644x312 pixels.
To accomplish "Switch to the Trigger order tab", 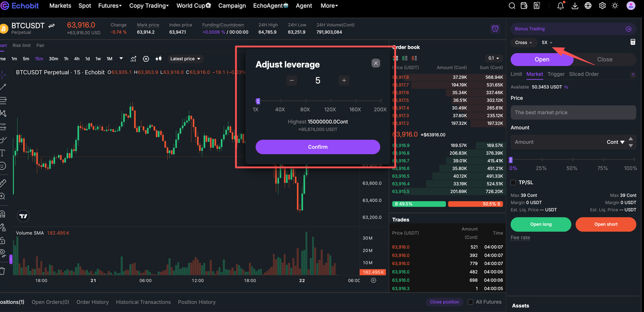I will pyautogui.click(x=556, y=74).
